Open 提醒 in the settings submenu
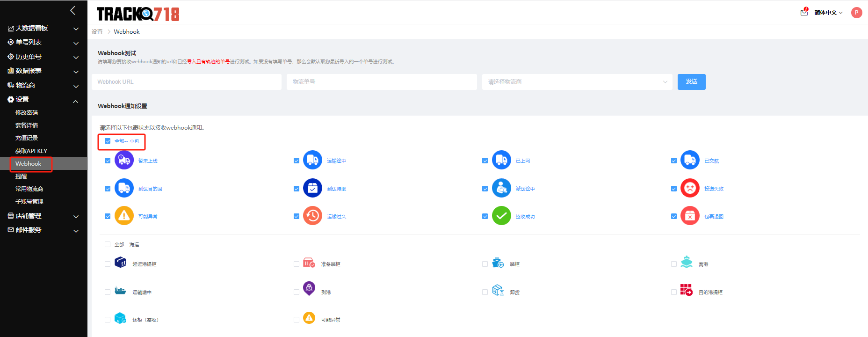 click(21, 176)
